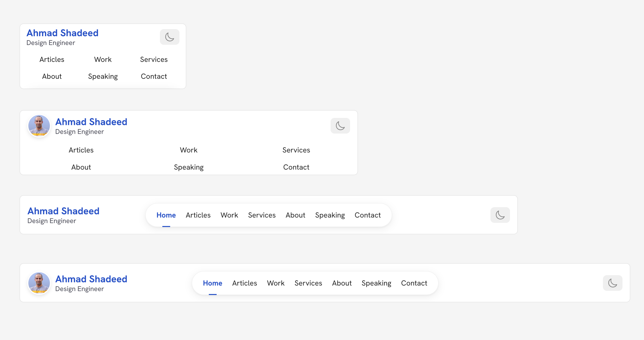The image size is (644, 340).
Task: Toggle dark mode moon in second header
Action: pyautogui.click(x=340, y=125)
